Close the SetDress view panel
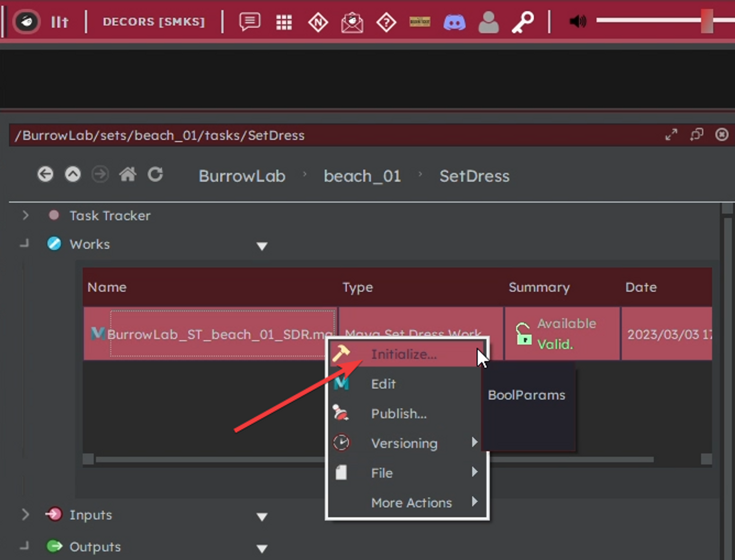The image size is (735, 560). 722,135
